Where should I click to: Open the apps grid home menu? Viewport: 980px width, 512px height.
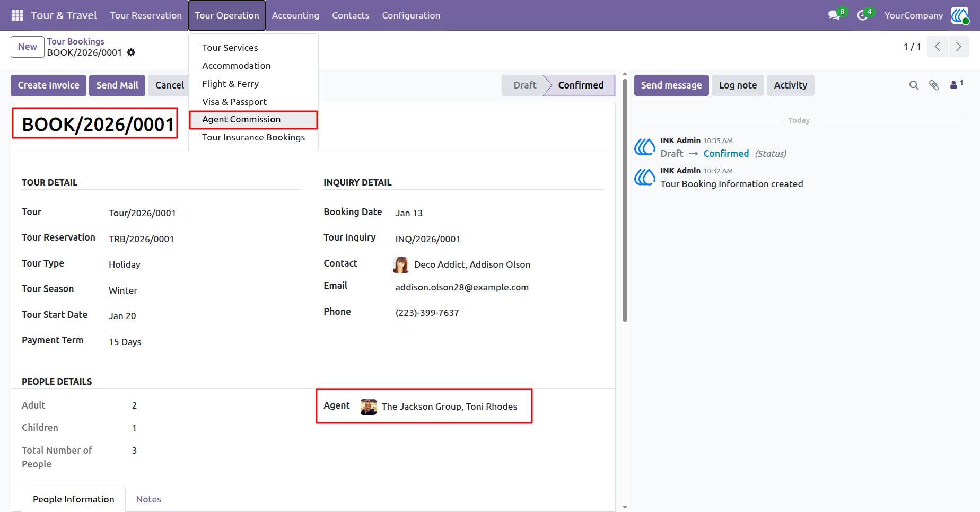17,15
